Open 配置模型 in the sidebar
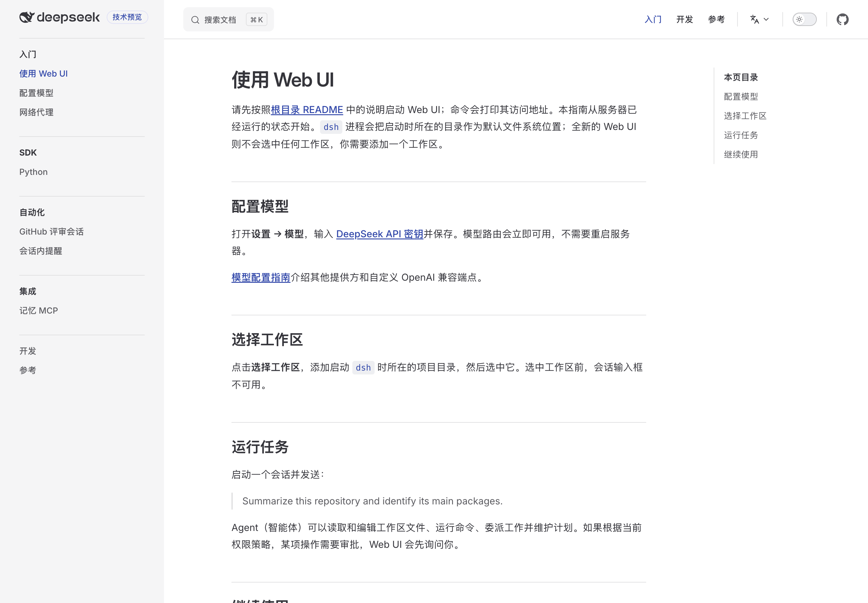This screenshot has width=868, height=603. (x=36, y=93)
